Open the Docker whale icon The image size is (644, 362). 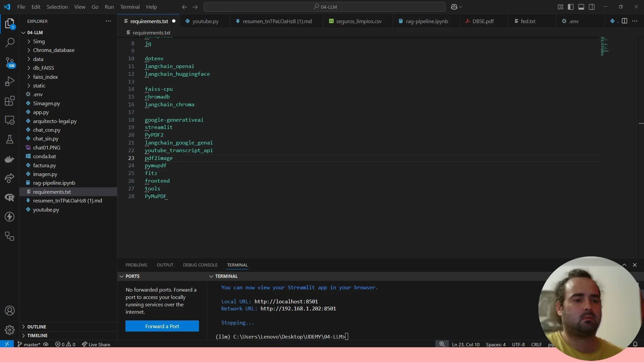[x=10, y=159]
